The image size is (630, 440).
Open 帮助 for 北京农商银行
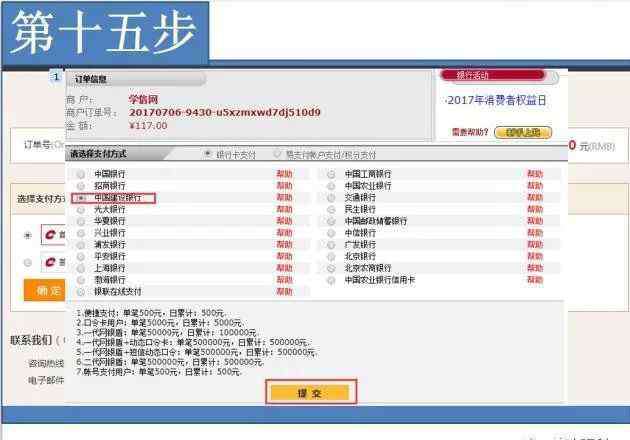pos(535,268)
